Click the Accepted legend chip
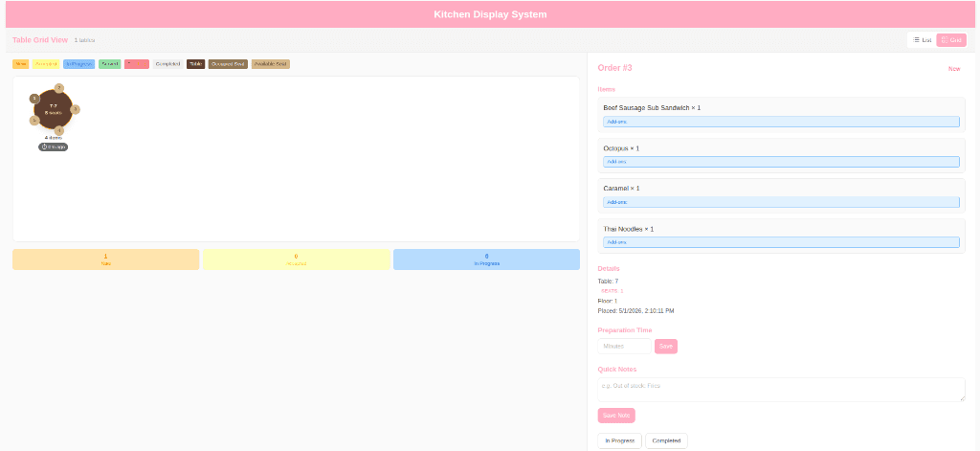 [46, 64]
